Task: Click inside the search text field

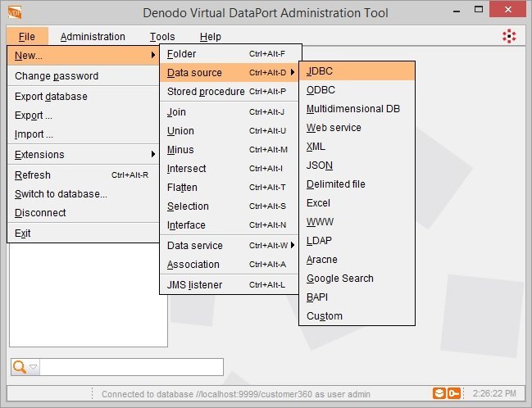Action: click(x=131, y=367)
